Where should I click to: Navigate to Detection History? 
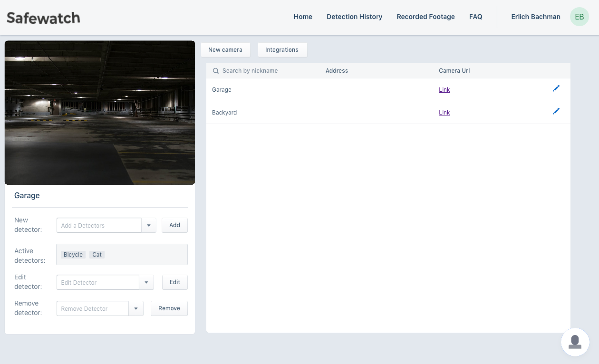coord(354,17)
